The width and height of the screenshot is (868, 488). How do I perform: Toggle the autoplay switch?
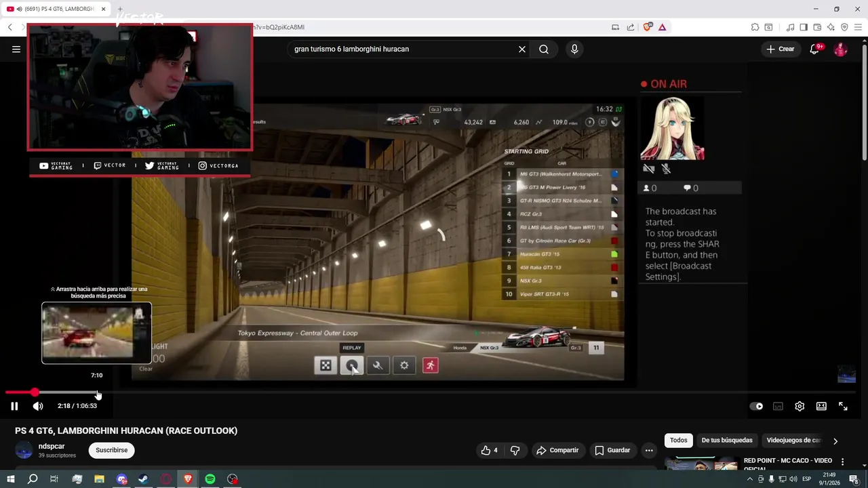coord(756,406)
